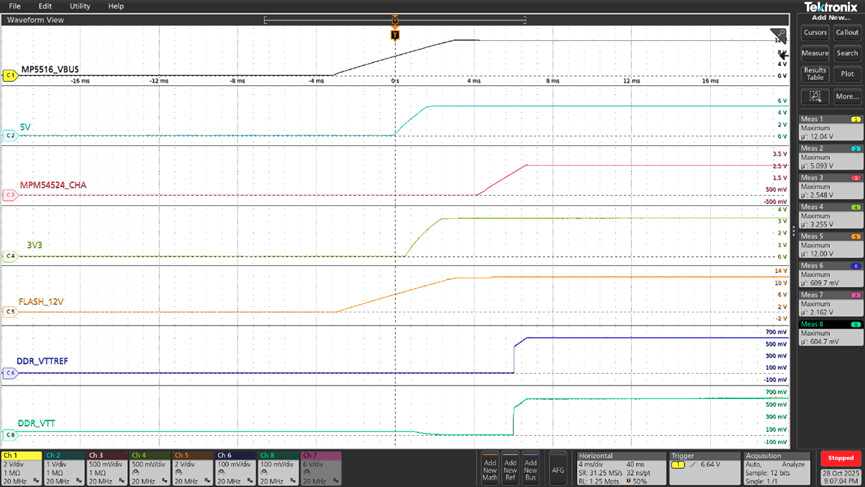This screenshot has height=487, width=865.
Task: Select the C1 channel handle for MP5516_VBUS
Action: pyautogui.click(x=10, y=75)
